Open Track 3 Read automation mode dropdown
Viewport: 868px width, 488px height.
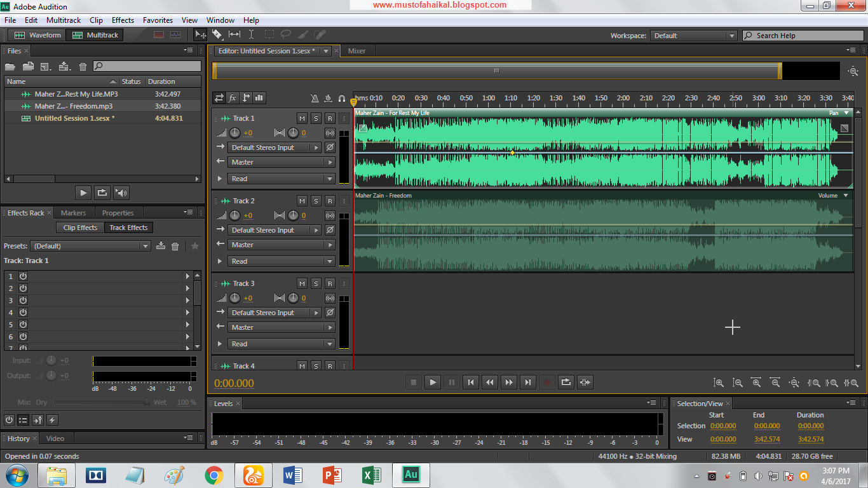pyautogui.click(x=281, y=344)
